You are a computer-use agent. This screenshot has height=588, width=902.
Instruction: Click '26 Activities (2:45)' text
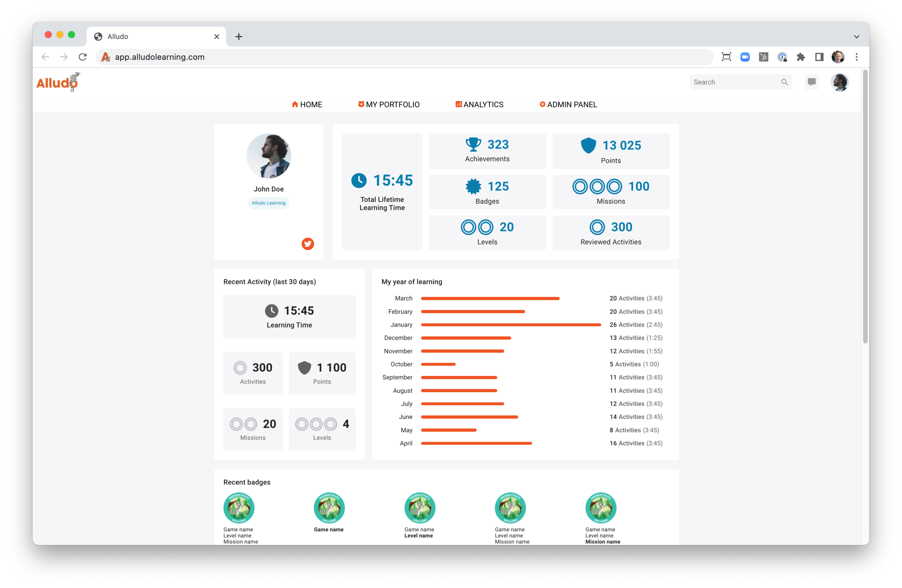pyautogui.click(x=636, y=325)
